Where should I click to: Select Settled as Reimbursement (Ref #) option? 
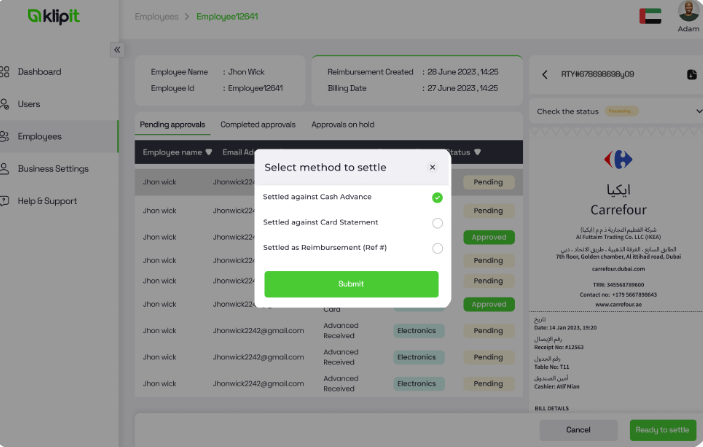pos(437,248)
